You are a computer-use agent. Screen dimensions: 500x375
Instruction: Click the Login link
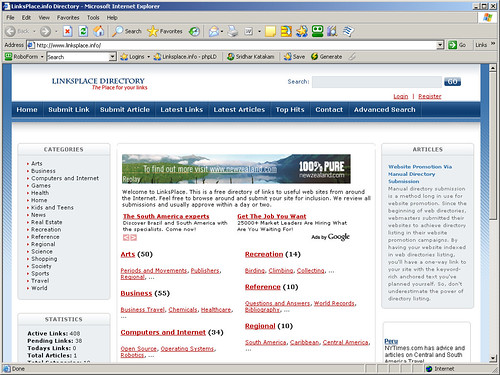click(x=400, y=96)
